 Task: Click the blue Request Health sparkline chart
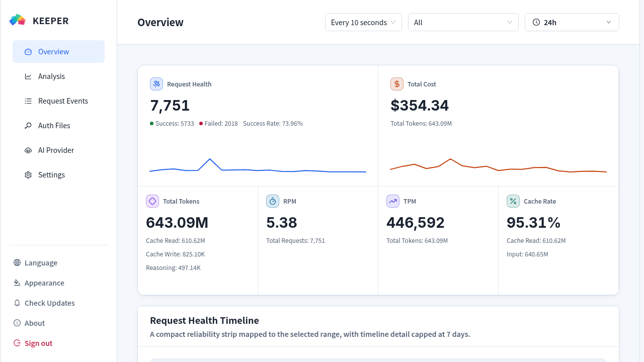coord(258,166)
